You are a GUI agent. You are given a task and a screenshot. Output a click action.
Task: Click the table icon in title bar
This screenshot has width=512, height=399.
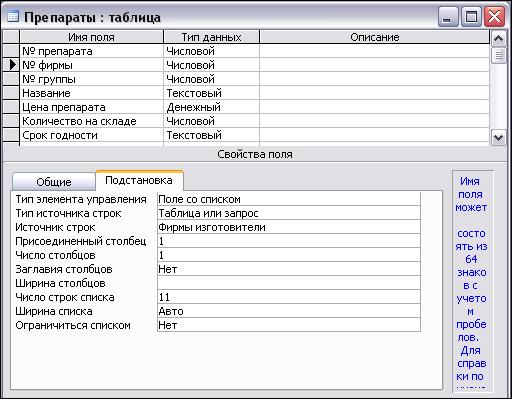point(13,16)
